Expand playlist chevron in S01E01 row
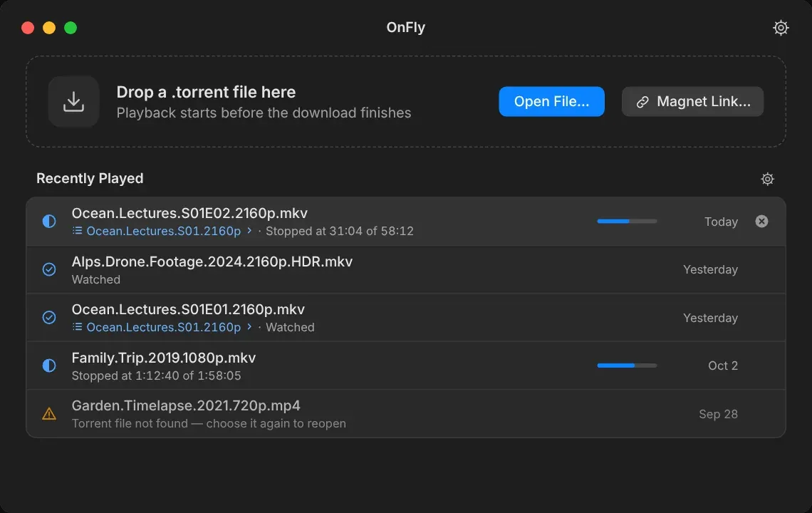This screenshot has width=812, height=513. coord(249,327)
